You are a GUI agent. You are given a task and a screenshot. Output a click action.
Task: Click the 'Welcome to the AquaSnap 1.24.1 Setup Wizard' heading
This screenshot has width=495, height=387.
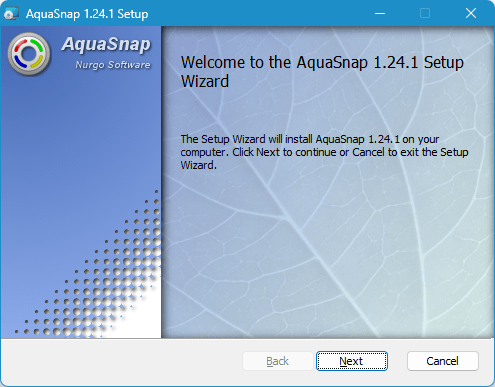(x=322, y=72)
